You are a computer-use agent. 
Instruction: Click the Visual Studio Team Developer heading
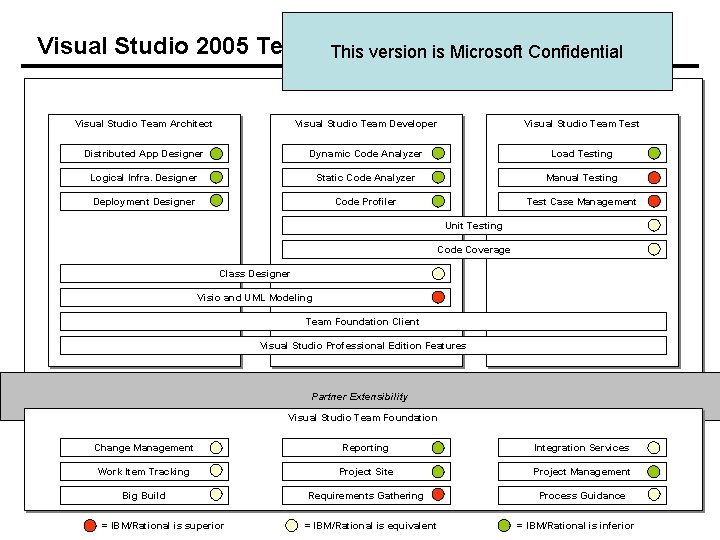coord(366,124)
